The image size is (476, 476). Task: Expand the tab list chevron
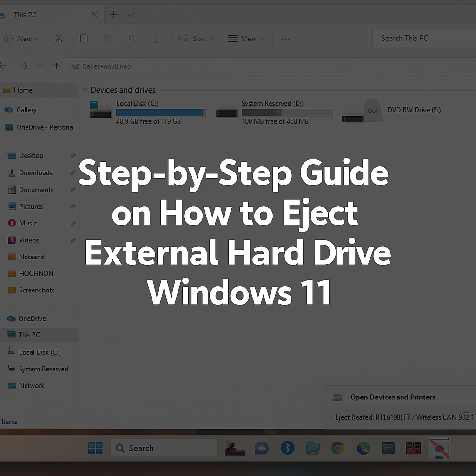(131, 14)
